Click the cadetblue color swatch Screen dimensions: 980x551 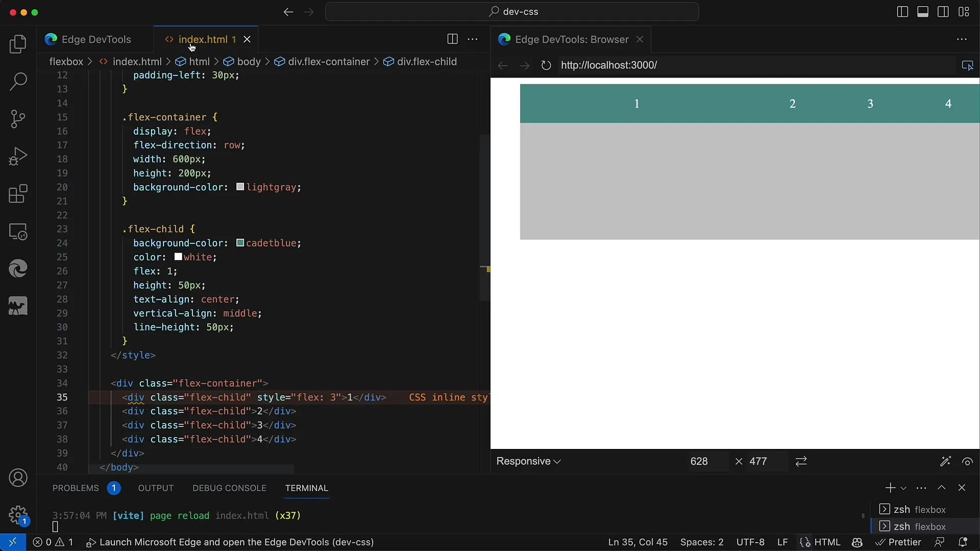pos(240,243)
